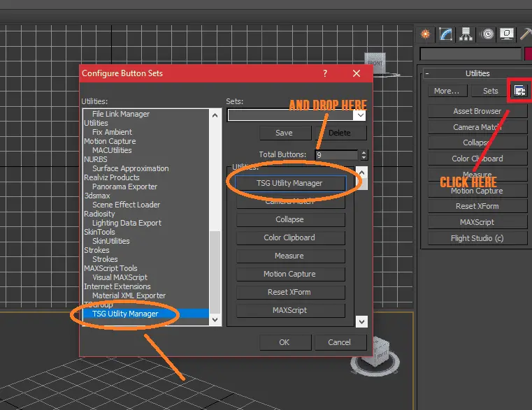Image resolution: width=532 pixels, height=410 pixels.
Task: Click Measure button in the dialog set
Action: point(290,256)
